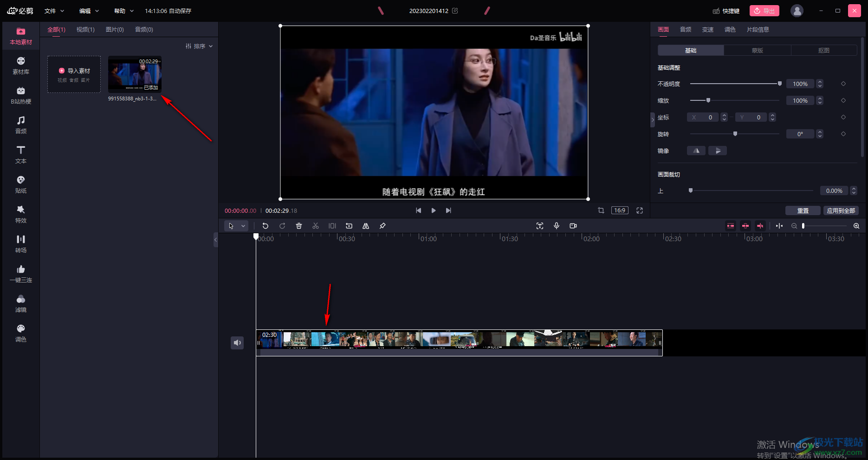Click the screen record camera icon
The width and height of the screenshot is (868, 460).
point(573,226)
